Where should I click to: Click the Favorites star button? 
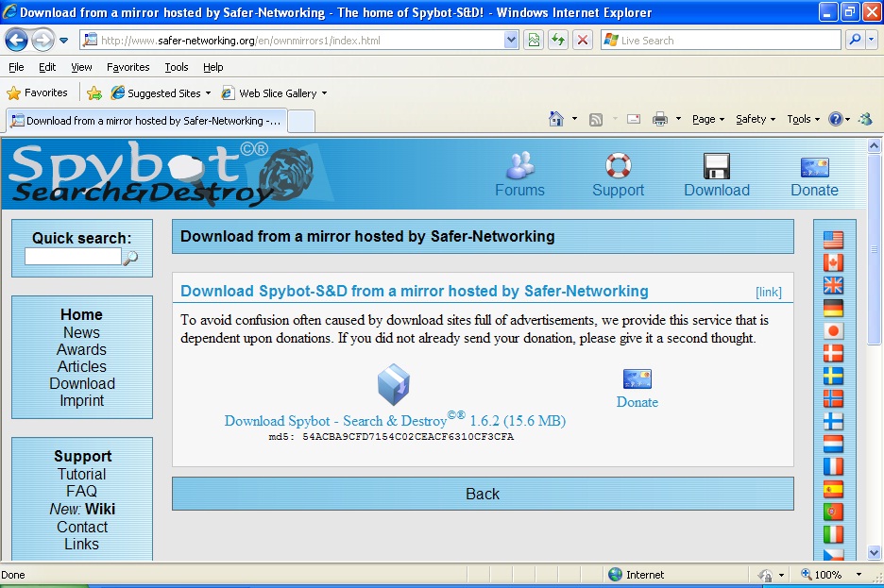coord(37,92)
